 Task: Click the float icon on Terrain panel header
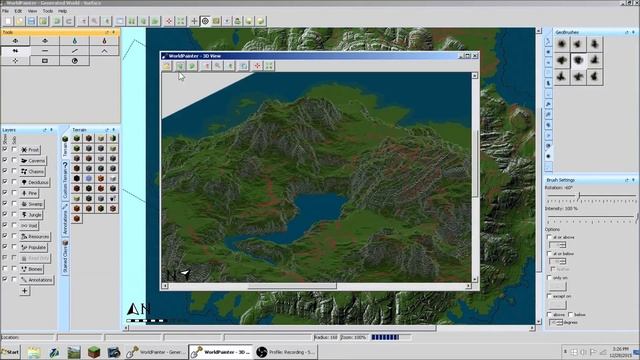[107, 130]
